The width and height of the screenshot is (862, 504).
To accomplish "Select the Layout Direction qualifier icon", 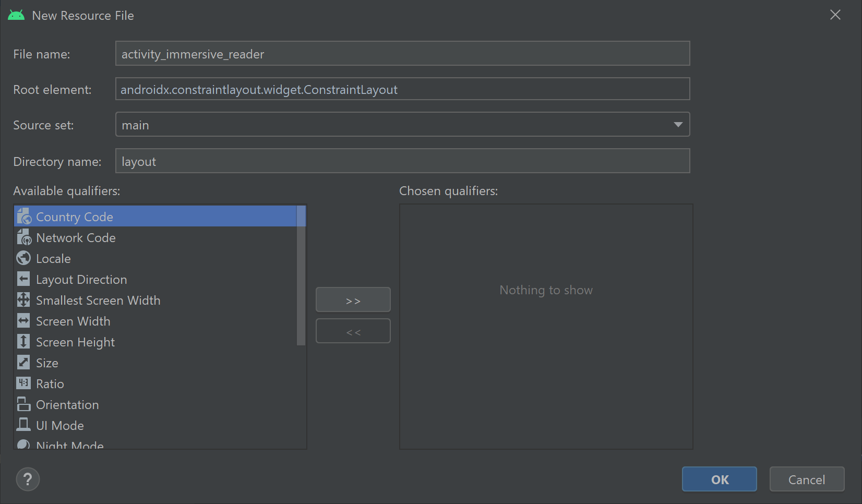I will (23, 279).
